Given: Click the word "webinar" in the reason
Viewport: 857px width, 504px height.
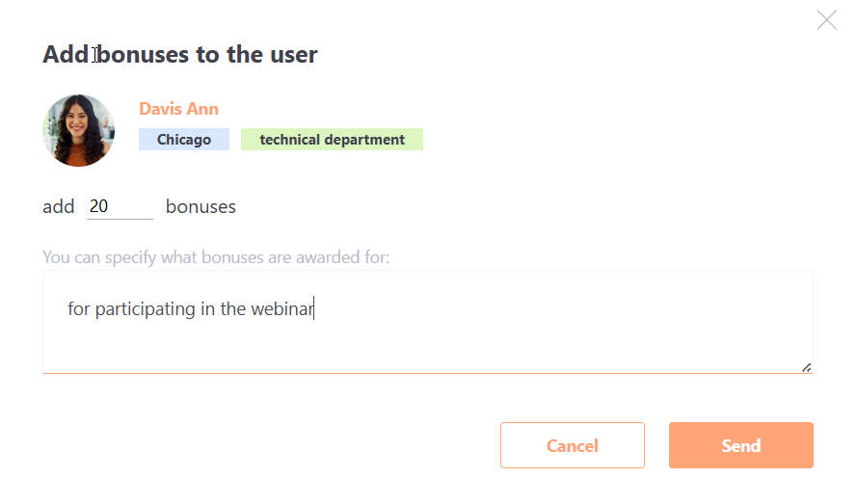Looking at the screenshot, I should tap(282, 309).
